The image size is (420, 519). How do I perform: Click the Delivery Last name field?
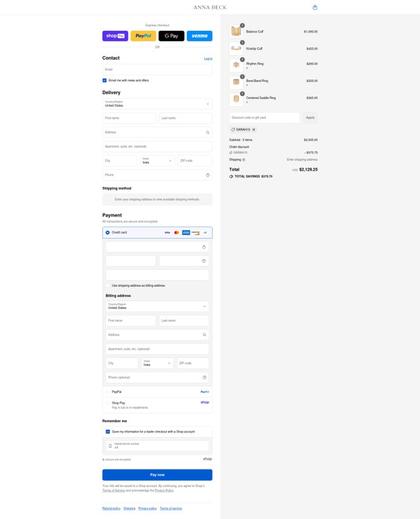pyautogui.click(x=186, y=118)
